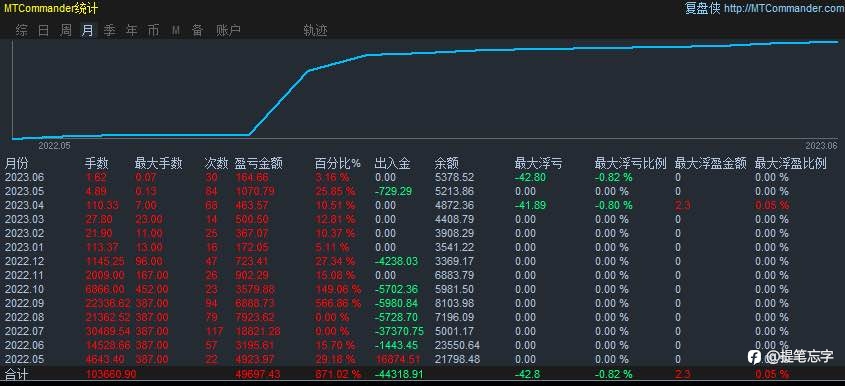The width and height of the screenshot is (845, 386).
Task: Click profit 18821.28 in 2022.07 row
Action: (x=258, y=332)
